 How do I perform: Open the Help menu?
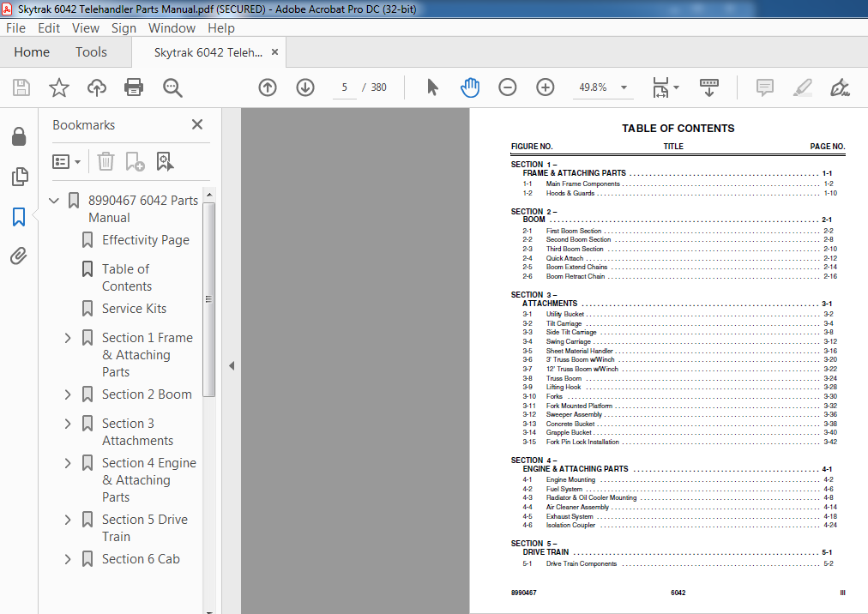click(221, 27)
